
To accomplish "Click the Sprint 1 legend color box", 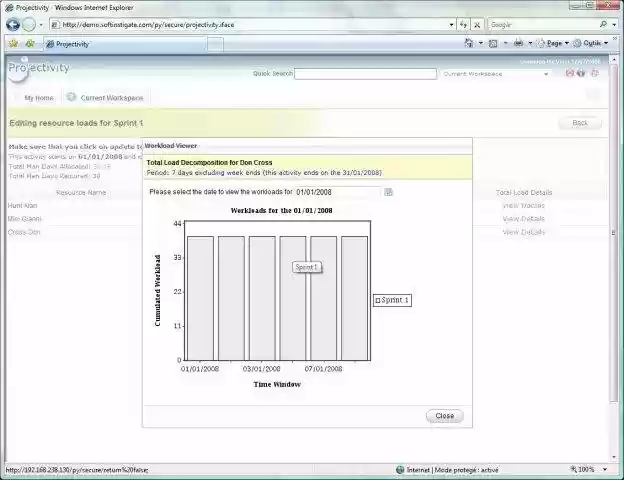I will pyautogui.click(x=378, y=300).
